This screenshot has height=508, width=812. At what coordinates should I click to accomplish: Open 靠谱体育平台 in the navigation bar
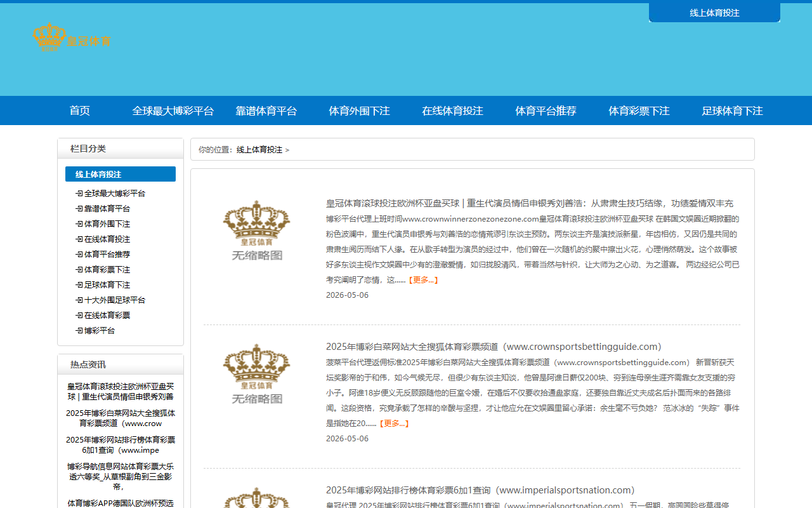(266, 110)
